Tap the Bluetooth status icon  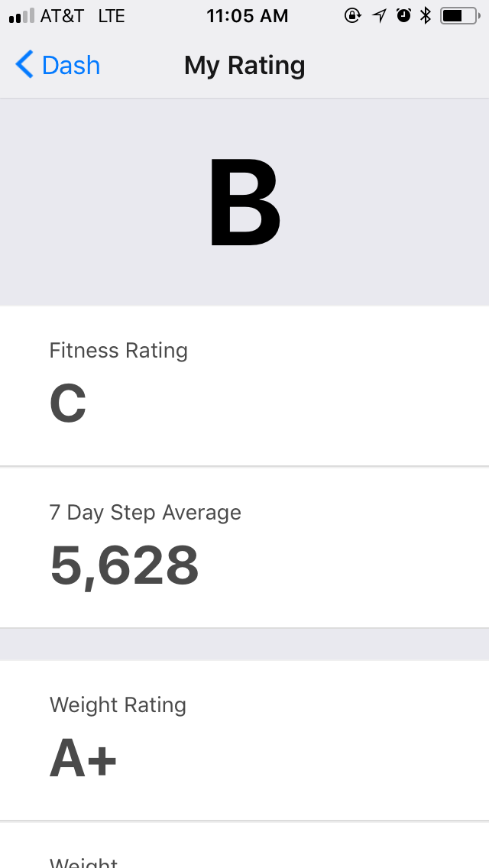point(426,15)
